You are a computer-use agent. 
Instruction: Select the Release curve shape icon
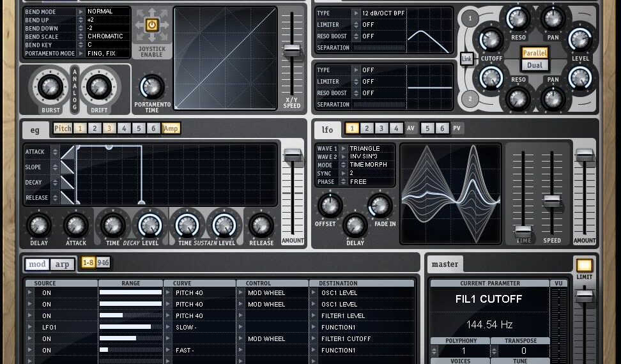(x=68, y=197)
